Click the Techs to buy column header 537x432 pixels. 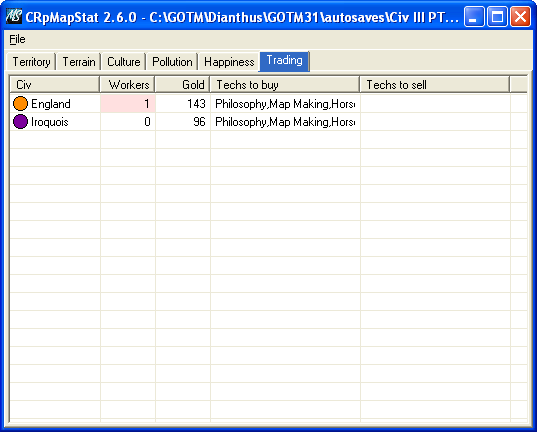285,85
